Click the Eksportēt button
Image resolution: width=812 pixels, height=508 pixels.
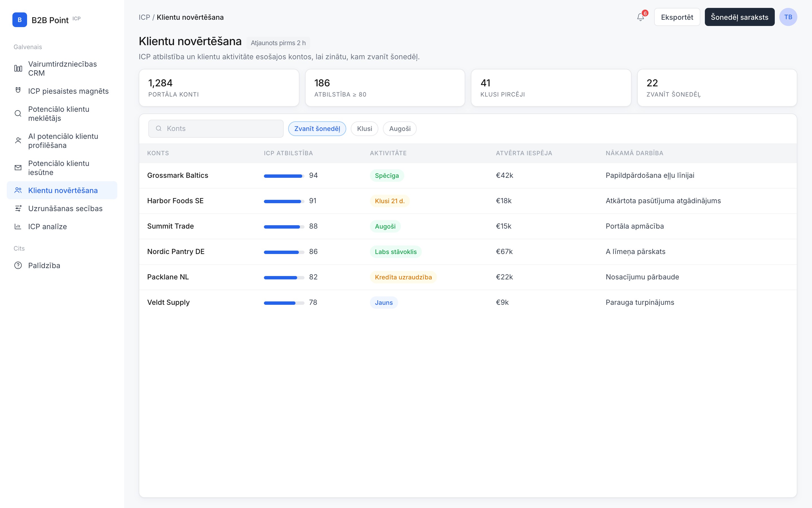677,17
